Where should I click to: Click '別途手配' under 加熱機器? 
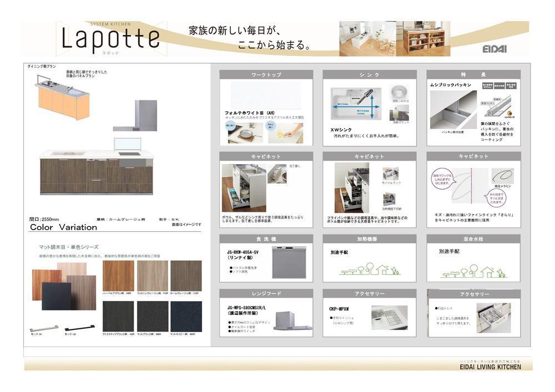(340, 252)
